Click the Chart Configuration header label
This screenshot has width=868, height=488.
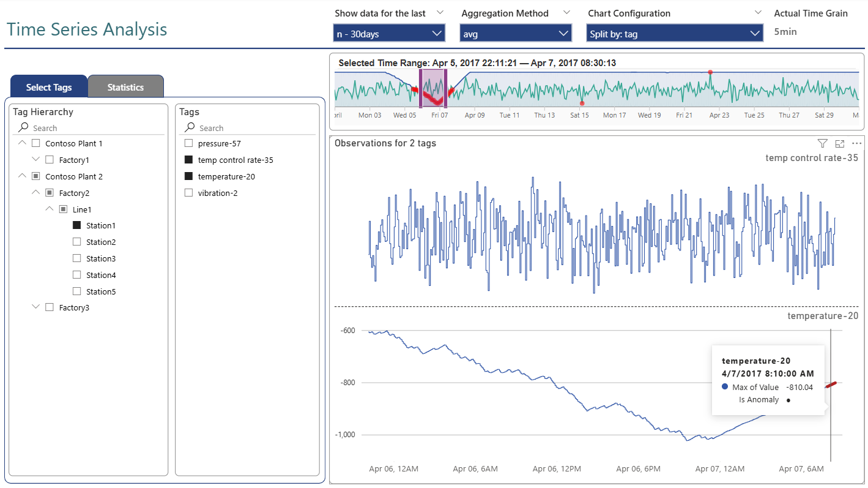[x=629, y=13]
